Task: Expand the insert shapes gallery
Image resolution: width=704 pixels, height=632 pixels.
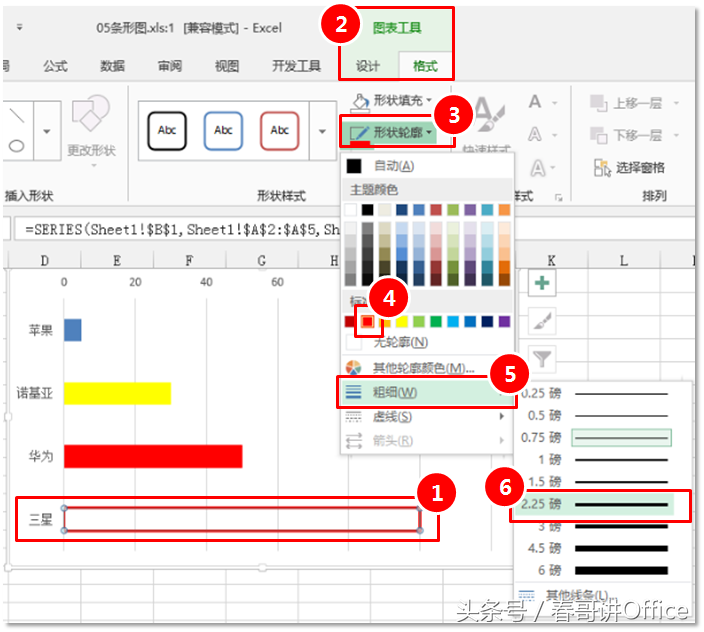Action: click(47, 131)
